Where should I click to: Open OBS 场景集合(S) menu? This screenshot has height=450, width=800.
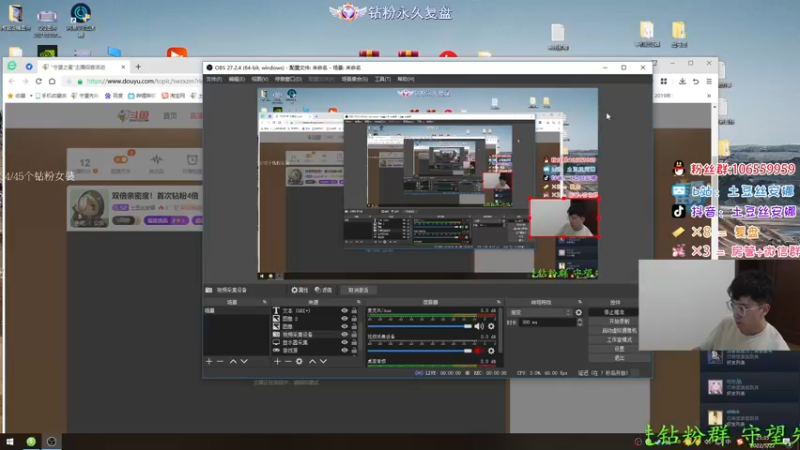pos(355,79)
